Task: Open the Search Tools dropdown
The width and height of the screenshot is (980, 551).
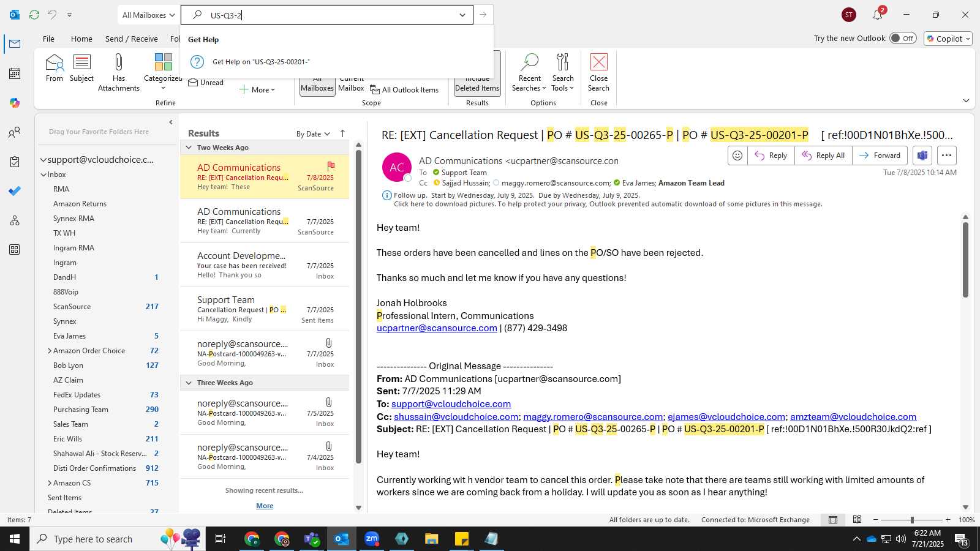Action: coord(563,72)
